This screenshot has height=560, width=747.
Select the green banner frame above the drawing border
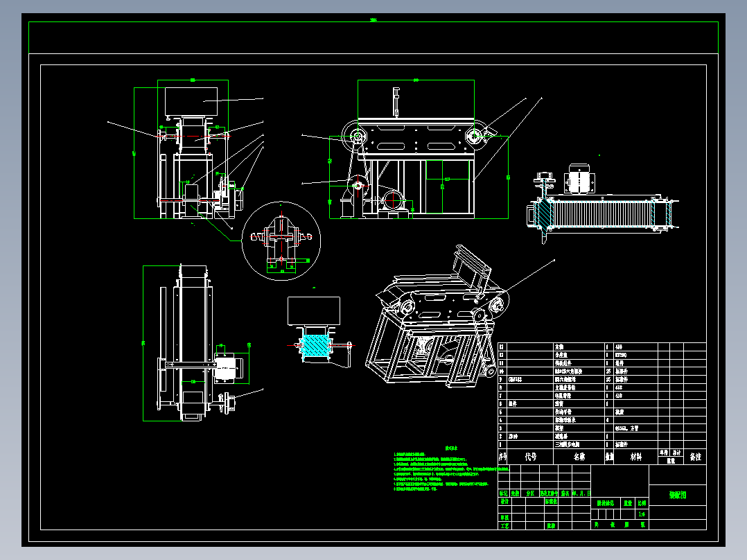[x=373, y=37]
